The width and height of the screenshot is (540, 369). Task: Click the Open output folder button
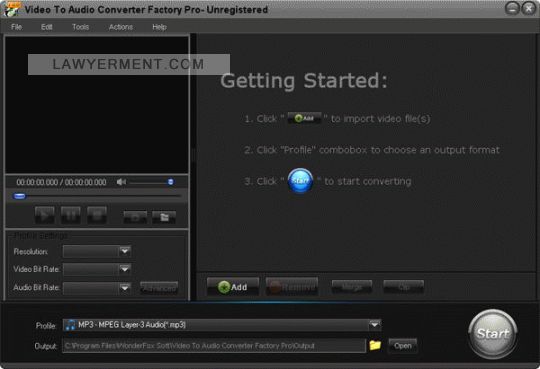click(403, 346)
